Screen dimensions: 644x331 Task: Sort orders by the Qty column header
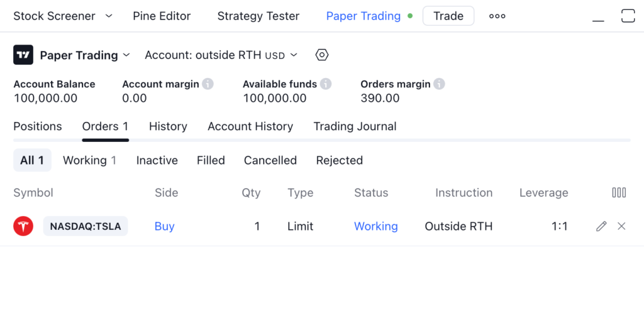pyautogui.click(x=251, y=193)
